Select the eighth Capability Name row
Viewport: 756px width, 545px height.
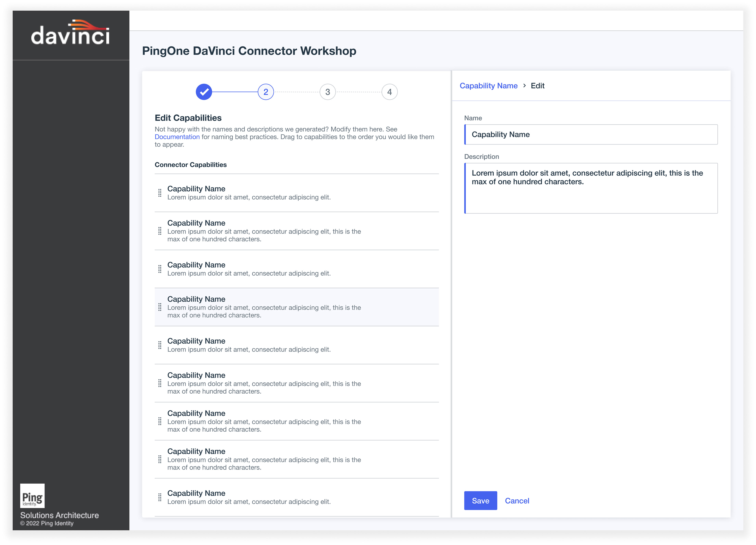(297, 459)
